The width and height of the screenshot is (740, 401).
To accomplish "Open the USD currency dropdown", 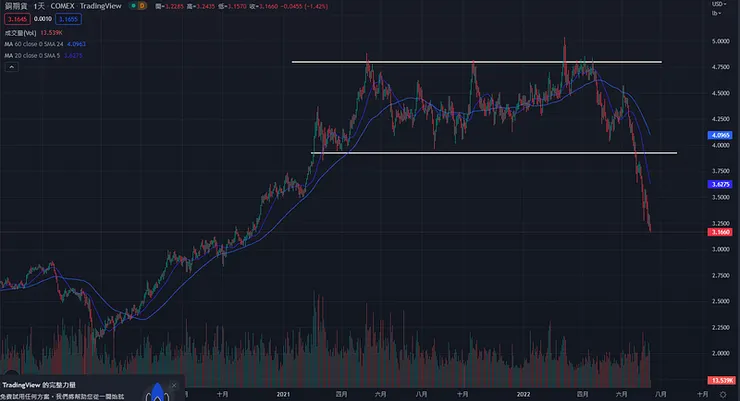I will 719,4.
